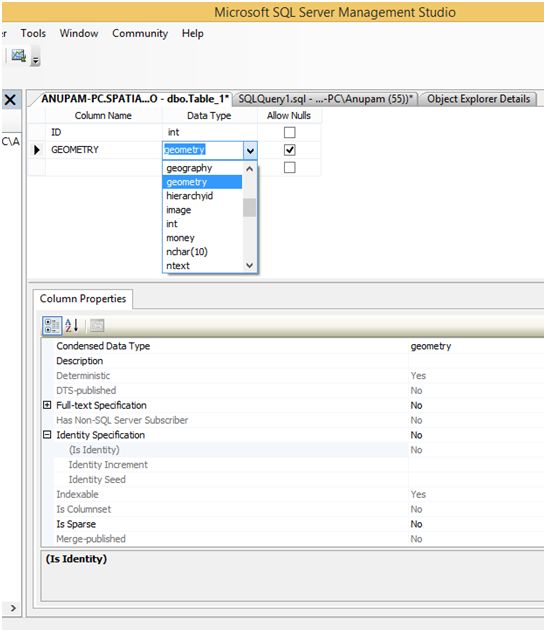Collapse Identity Specification property

pos(47,435)
